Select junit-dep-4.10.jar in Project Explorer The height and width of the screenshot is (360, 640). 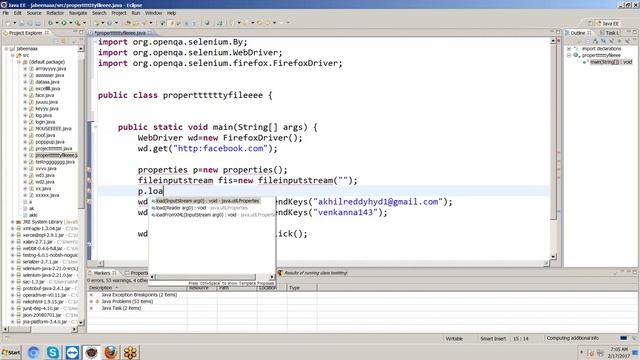click(x=41, y=309)
